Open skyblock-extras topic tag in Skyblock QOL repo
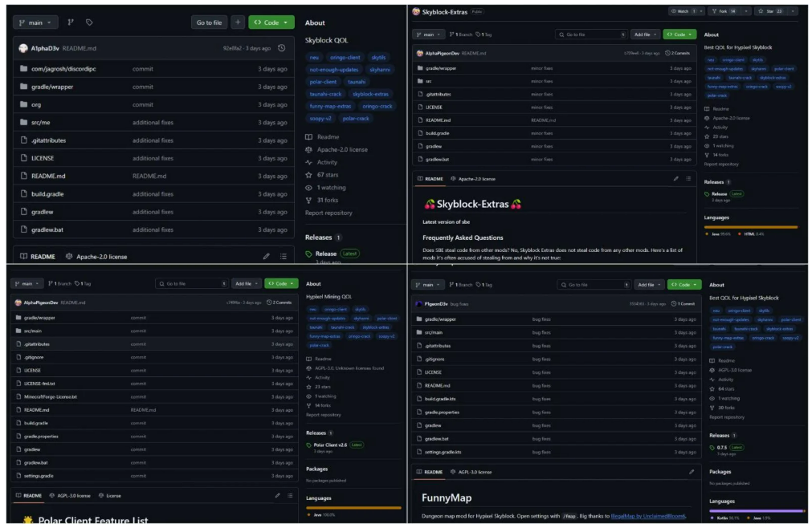The width and height of the screenshot is (812, 528). tap(370, 94)
